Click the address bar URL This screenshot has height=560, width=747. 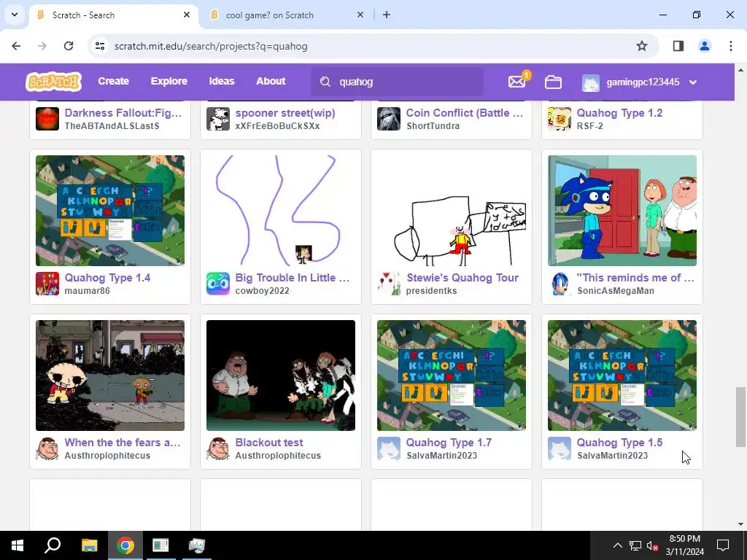[211, 46]
